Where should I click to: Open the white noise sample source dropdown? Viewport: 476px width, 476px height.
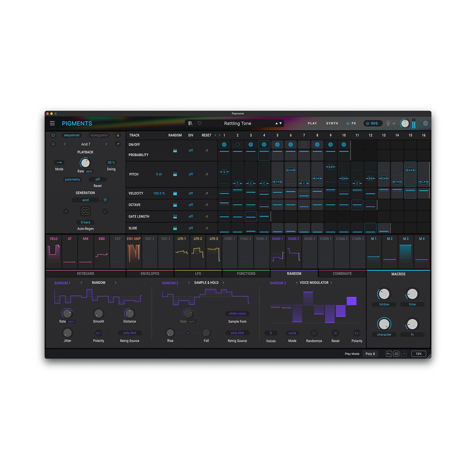pyautogui.click(x=237, y=314)
